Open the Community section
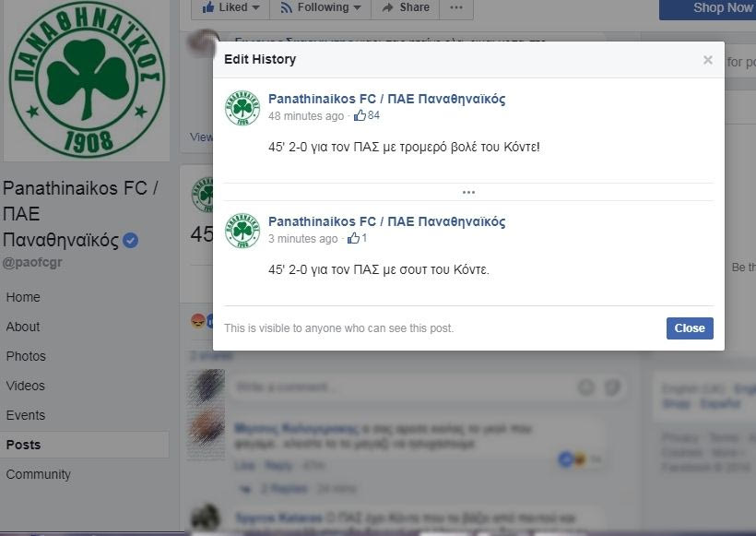 38,474
